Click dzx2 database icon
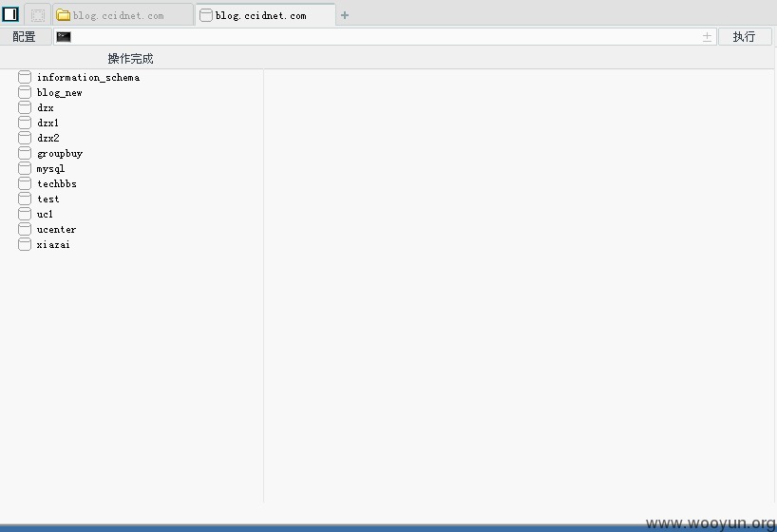 click(25, 138)
